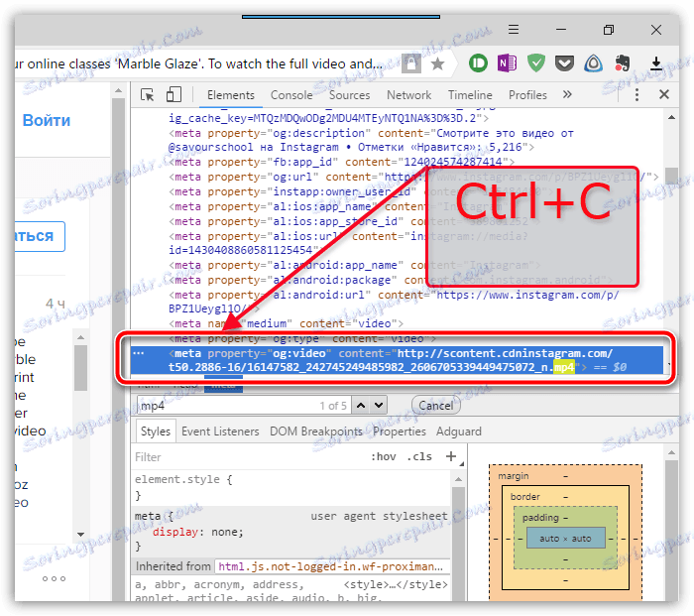Viewport: 694px width, 616px height.
Task: Open the Styles sidebar tab
Action: tap(156, 431)
